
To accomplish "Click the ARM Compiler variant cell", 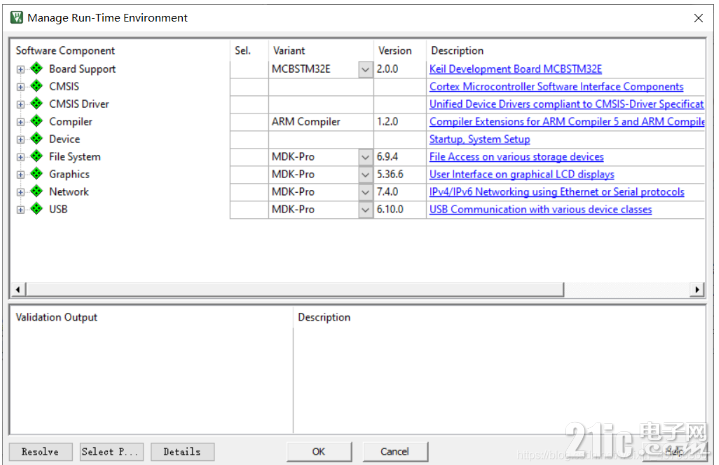I will pyautogui.click(x=321, y=122).
